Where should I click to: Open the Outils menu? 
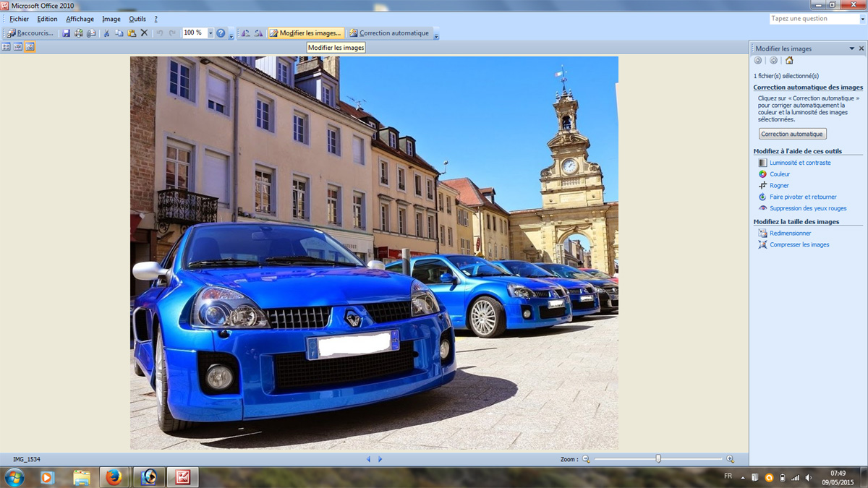(137, 19)
